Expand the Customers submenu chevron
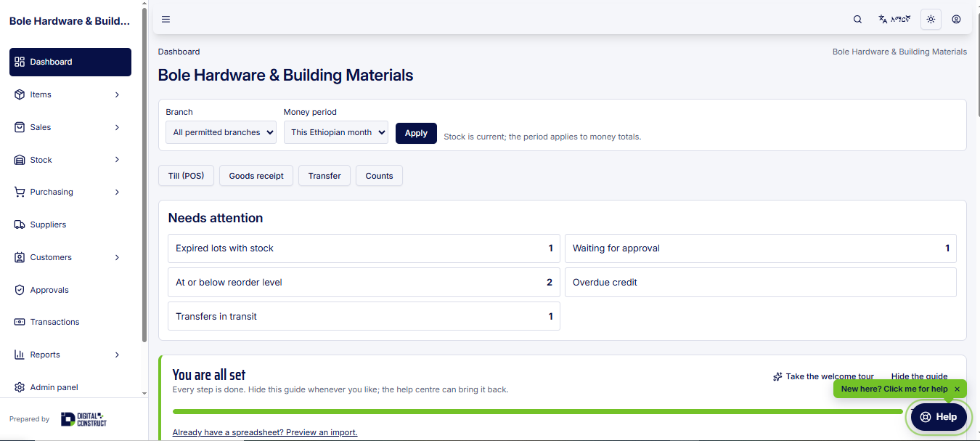This screenshot has height=441, width=980. pyautogui.click(x=117, y=257)
